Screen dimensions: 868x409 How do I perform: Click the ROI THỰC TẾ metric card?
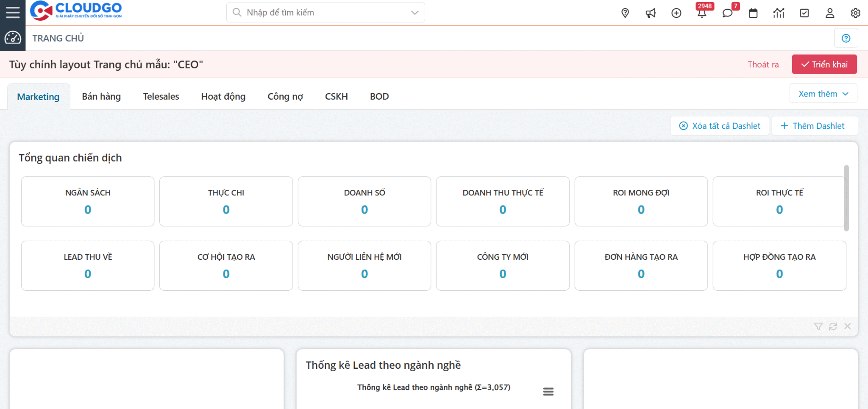[x=779, y=201]
